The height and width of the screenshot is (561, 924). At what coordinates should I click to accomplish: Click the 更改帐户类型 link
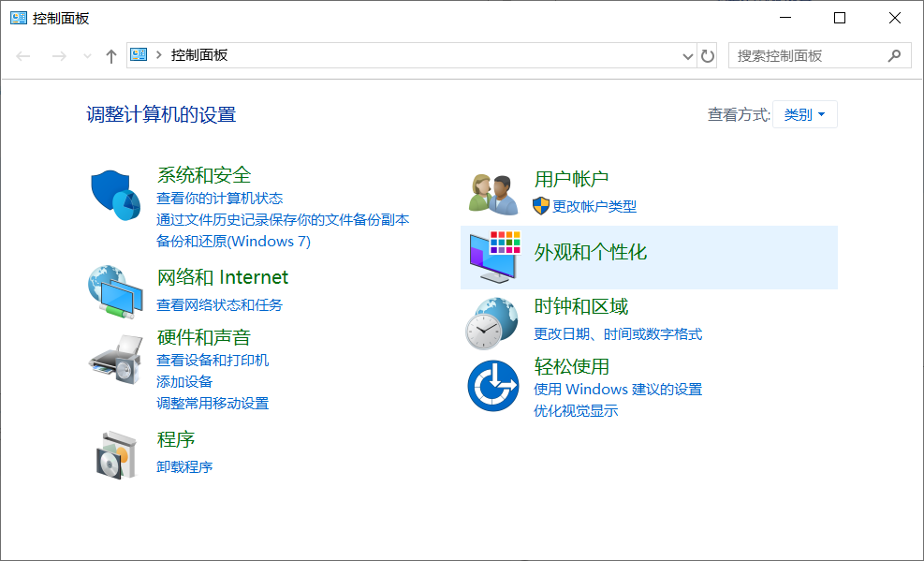(x=594, y=206)
